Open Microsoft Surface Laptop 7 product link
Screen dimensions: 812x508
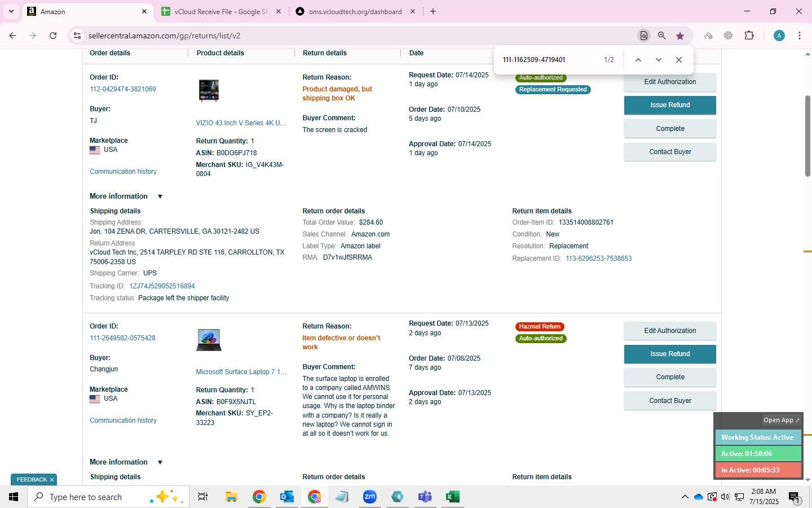pyautogui.click(x=241, y=372)
